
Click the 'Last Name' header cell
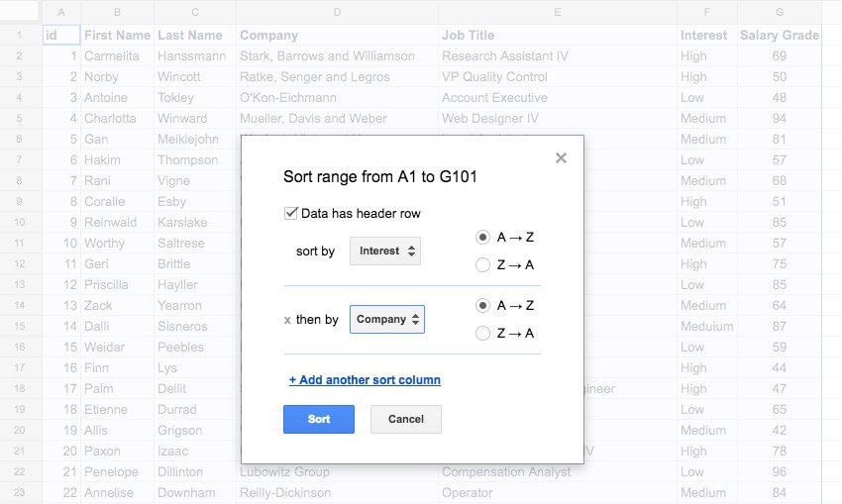(195, 35)
